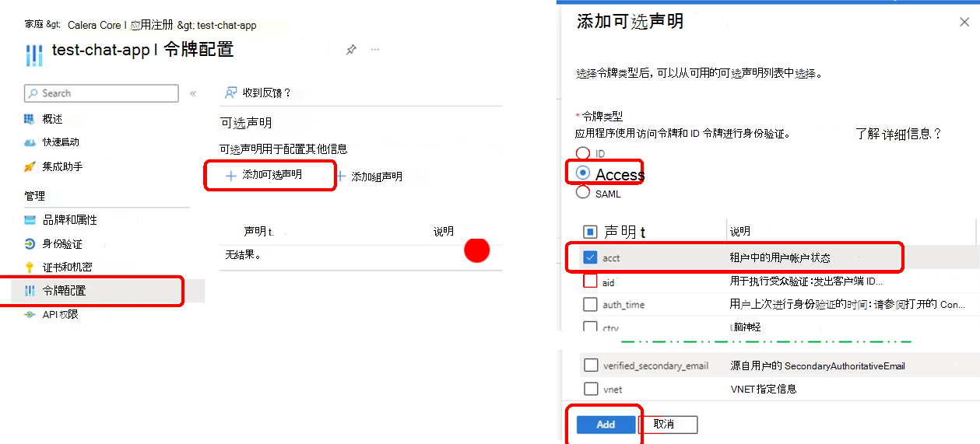
Task: Open 证书和机密 in the sidebar
Action: click(x=67, y=267)
